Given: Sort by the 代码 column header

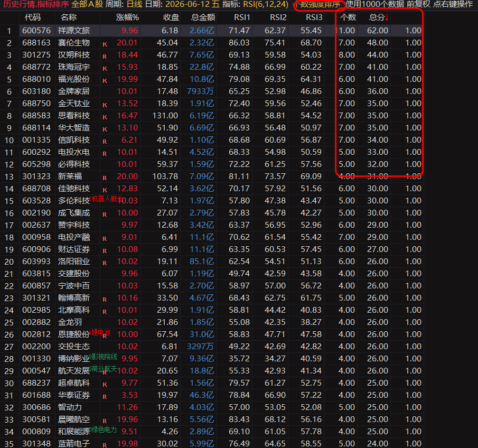Looking at the screenshot, I should [x=33, y=17].
